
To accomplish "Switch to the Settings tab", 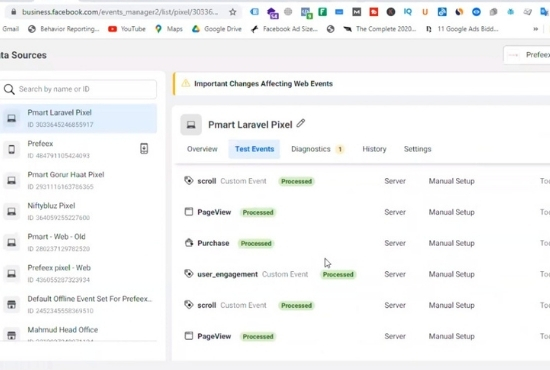I will pyautogui.click(x=417, y=149).
